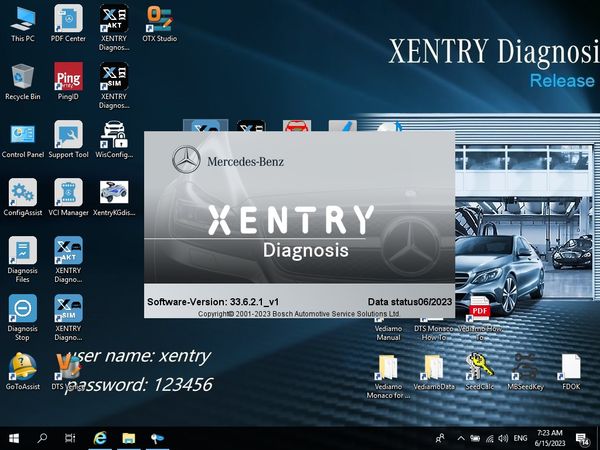Show hidden tray icons chevron
Screen dimensions: 600x450
461,439
